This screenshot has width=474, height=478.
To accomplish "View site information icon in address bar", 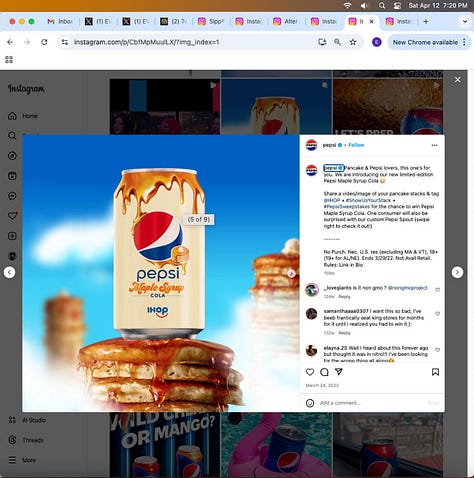I will 65,42.
